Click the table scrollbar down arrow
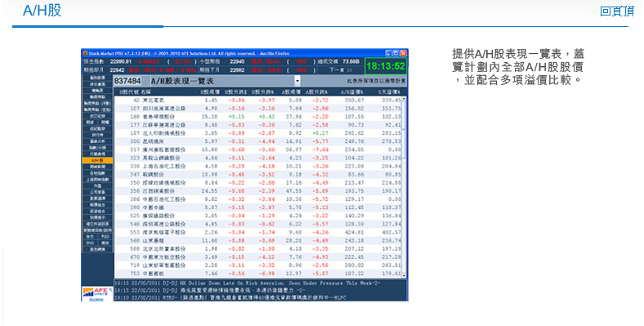 (404, 275)
